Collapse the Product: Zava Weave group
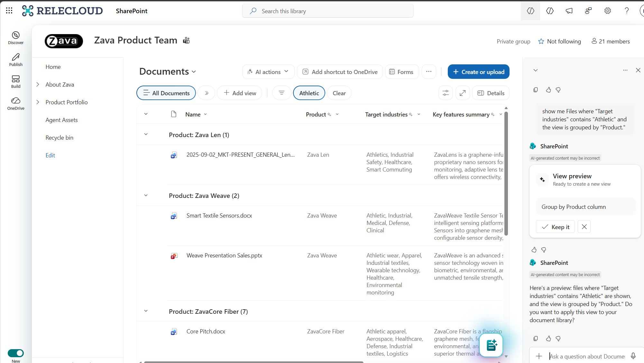644x363 pixels. [x=146, y=195]
